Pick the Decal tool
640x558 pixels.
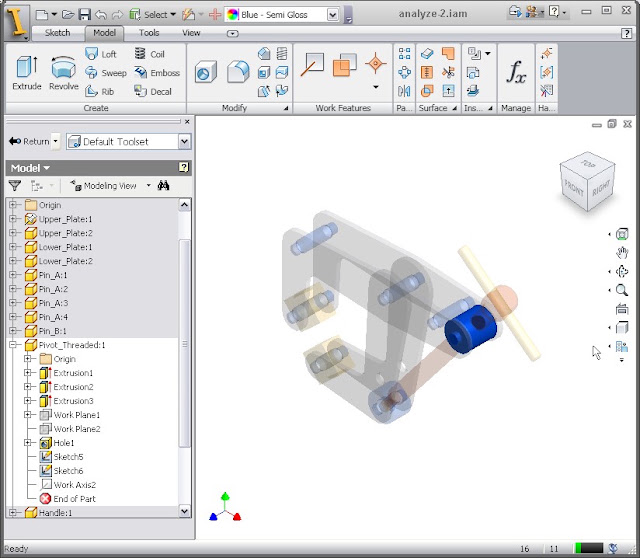click(x=153, y=91)
